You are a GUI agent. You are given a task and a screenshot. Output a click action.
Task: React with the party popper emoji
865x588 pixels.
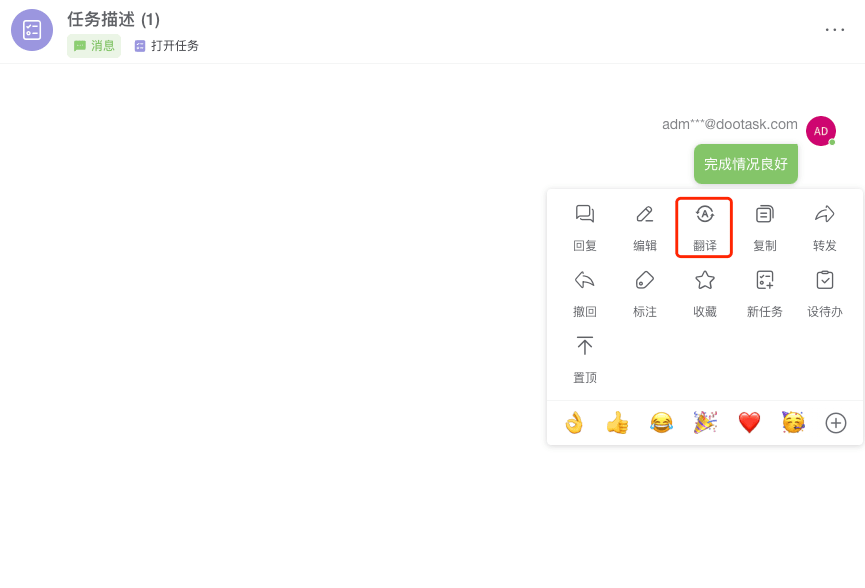pyautogui.click(x=705, y=423)
